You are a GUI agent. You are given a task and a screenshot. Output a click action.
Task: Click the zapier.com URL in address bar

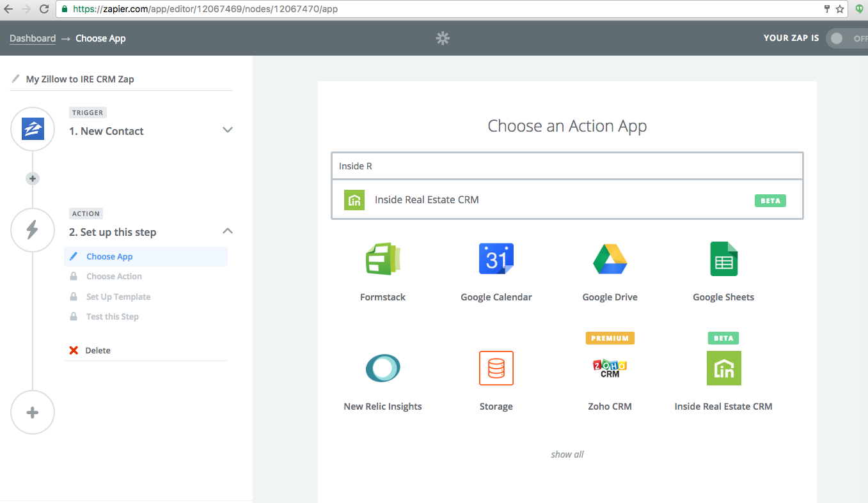[205, 10]
